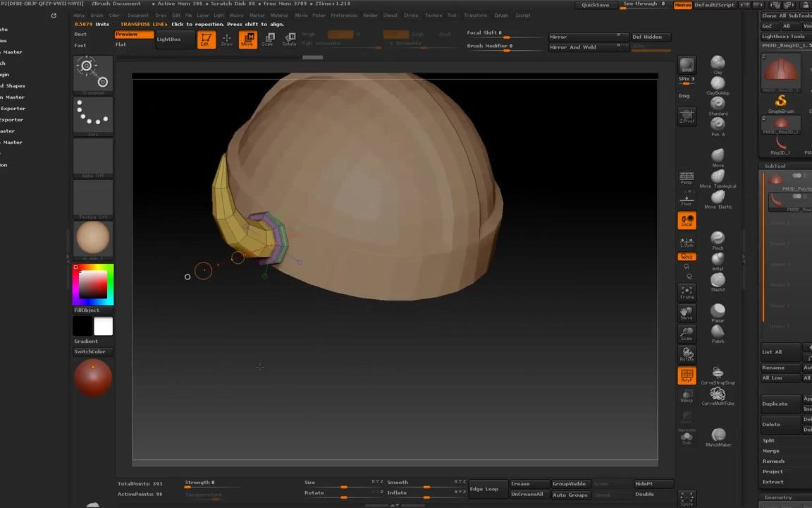Select the MatchMaker brush
This screenshot has height=508, width=812.
pyautogui.click(x=718, y=436)
